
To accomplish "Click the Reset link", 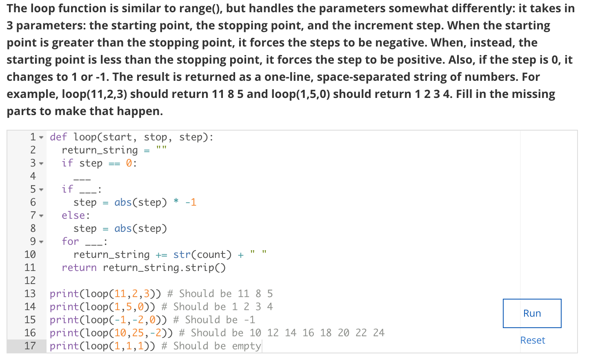I will point(532,340).
